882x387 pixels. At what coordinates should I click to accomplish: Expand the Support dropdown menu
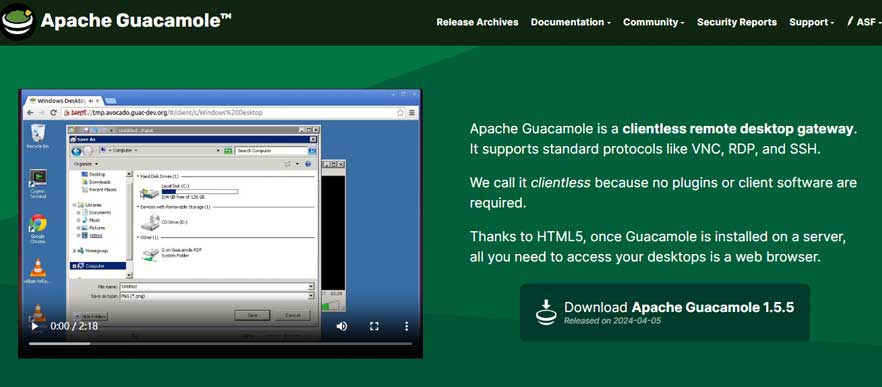coord(811,22)
